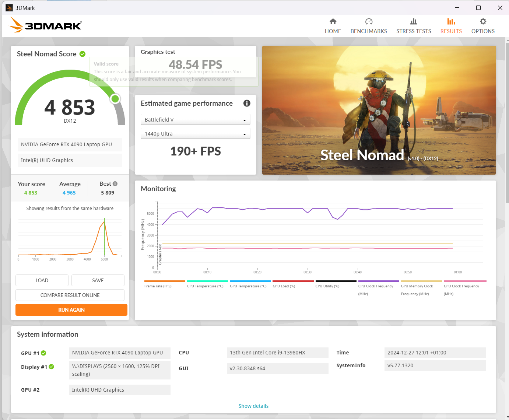509x420 pixels.
Task: Click the 190+ FPS estimated result
Action: click(x=196, y=151)
